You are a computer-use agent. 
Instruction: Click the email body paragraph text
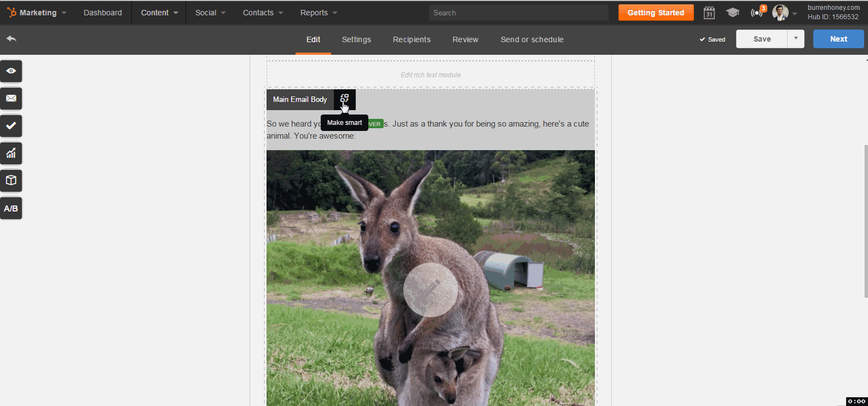428,130
